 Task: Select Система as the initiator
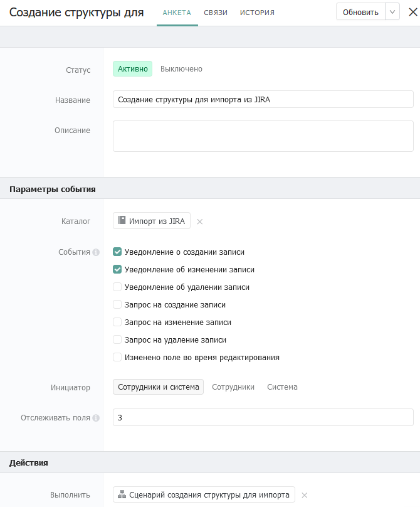pyautogui.click(x=282, y=387)
